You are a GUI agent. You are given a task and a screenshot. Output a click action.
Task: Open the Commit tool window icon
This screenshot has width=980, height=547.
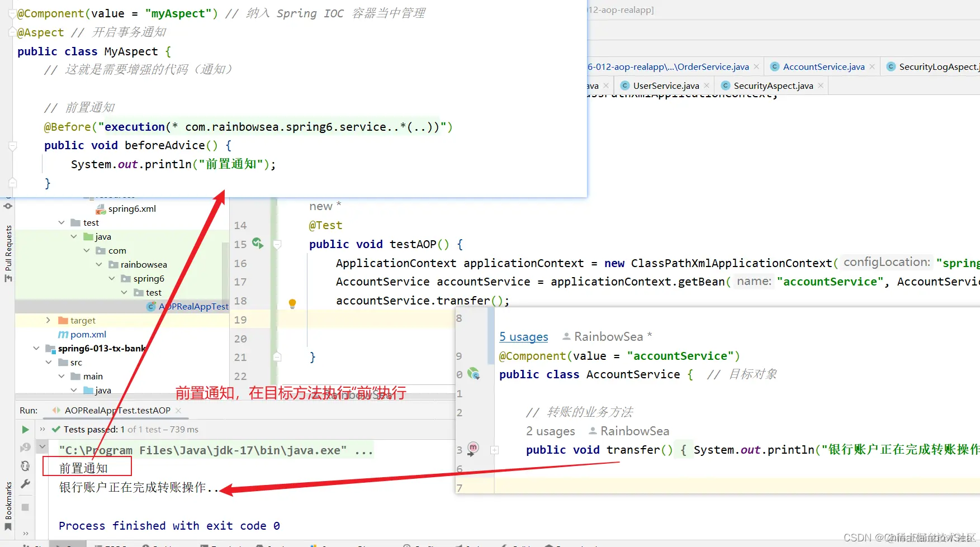8,206
